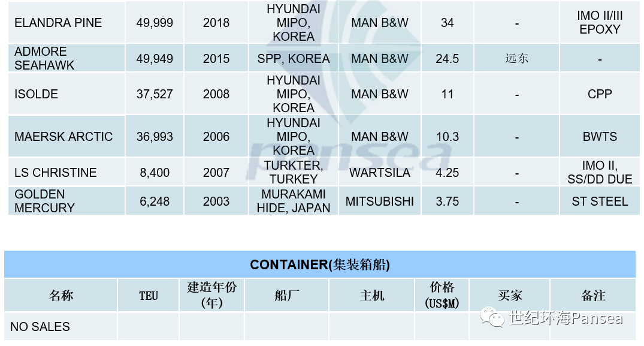This screenshot has width=644, height=346.
Task: Select the 建造年份(年) column header
Action: click(x=212, y=295)
